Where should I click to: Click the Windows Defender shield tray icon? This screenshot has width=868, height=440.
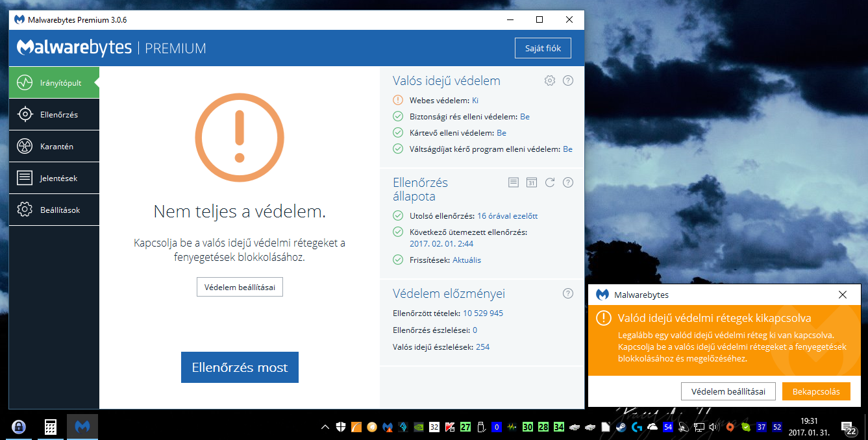tap(340, 427)
